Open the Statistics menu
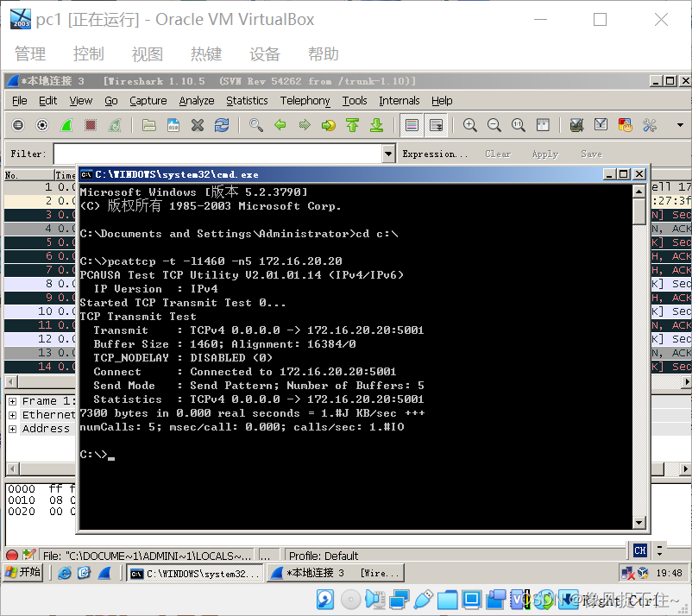 (x=247, y=101)
